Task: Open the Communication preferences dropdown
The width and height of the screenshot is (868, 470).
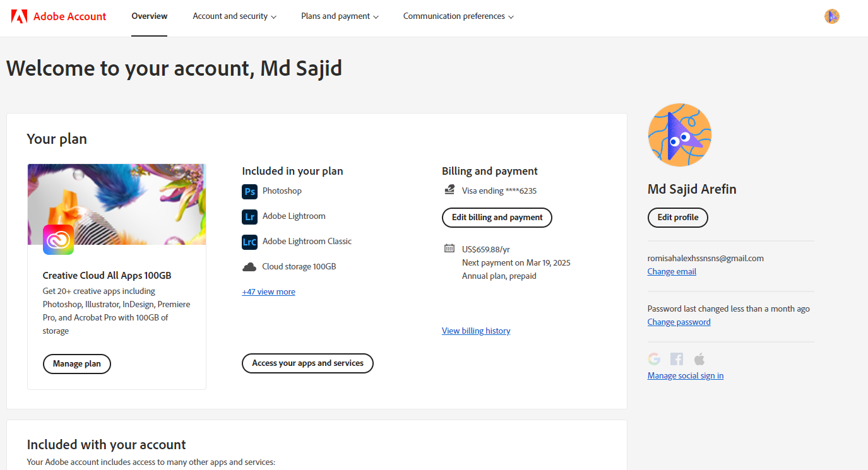Action: 458,16
